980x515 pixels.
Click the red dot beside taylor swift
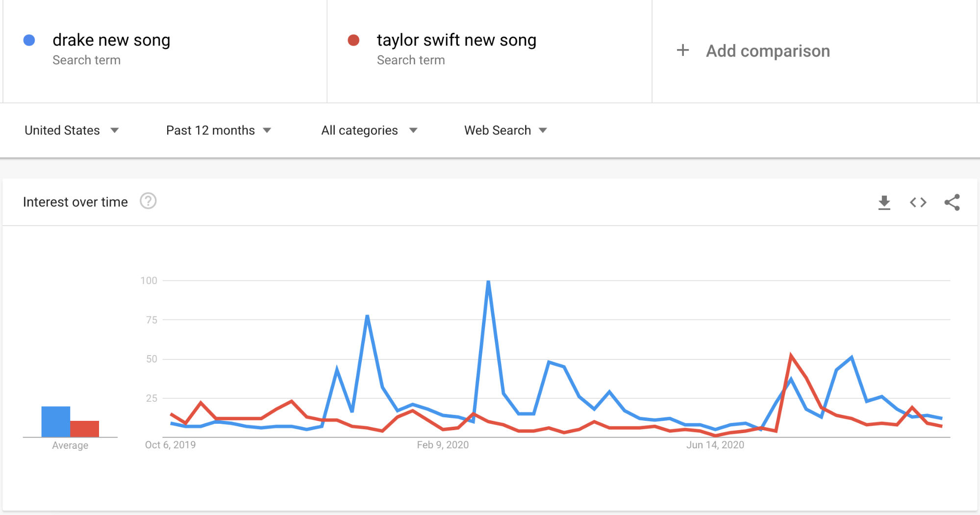(353, 40)
